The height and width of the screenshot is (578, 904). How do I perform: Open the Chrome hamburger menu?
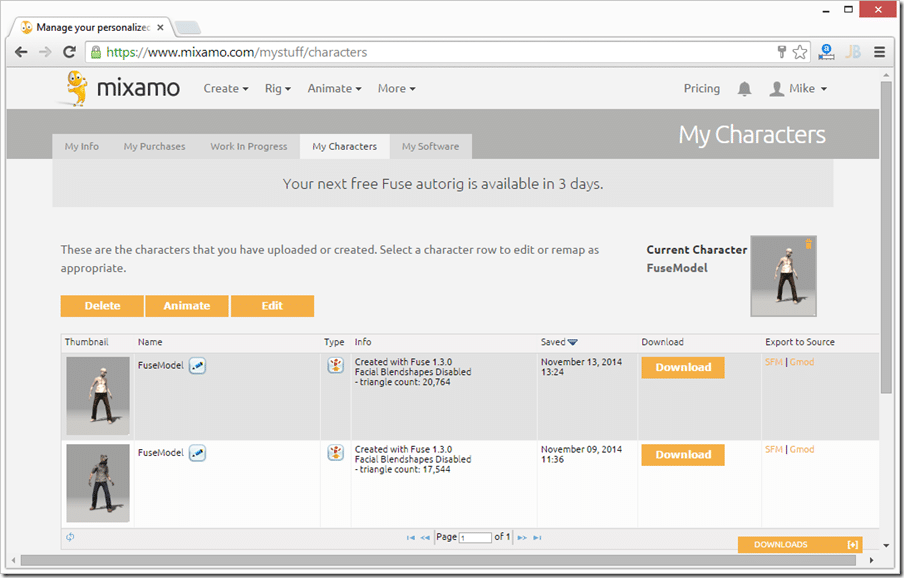[879, 52]
